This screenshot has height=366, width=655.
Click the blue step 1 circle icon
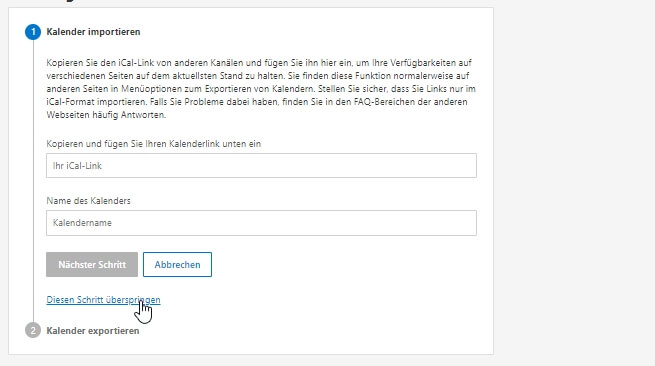(x=33, y=32)
